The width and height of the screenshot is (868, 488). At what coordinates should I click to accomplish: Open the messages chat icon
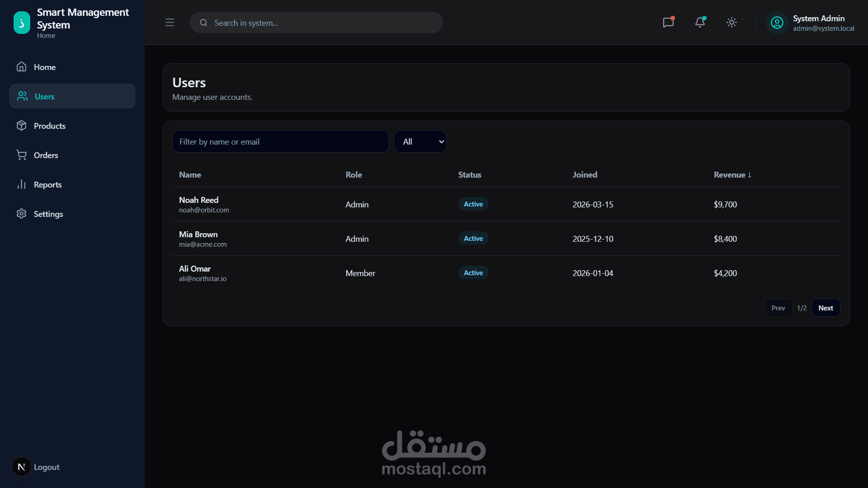668,22
